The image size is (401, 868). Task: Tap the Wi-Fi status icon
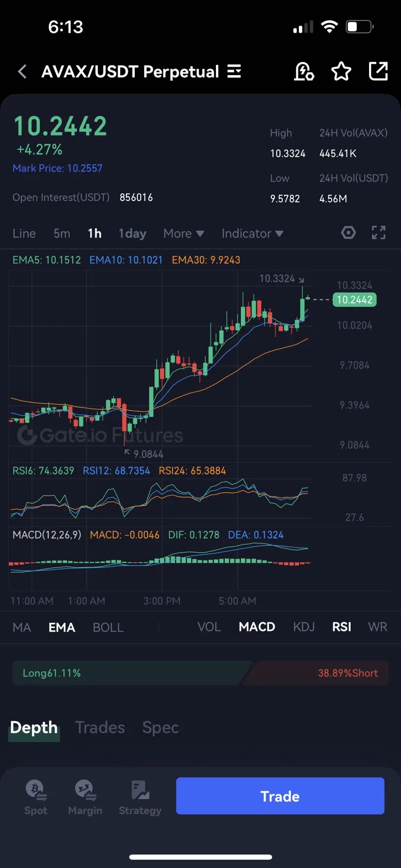(x=329, y=27)
